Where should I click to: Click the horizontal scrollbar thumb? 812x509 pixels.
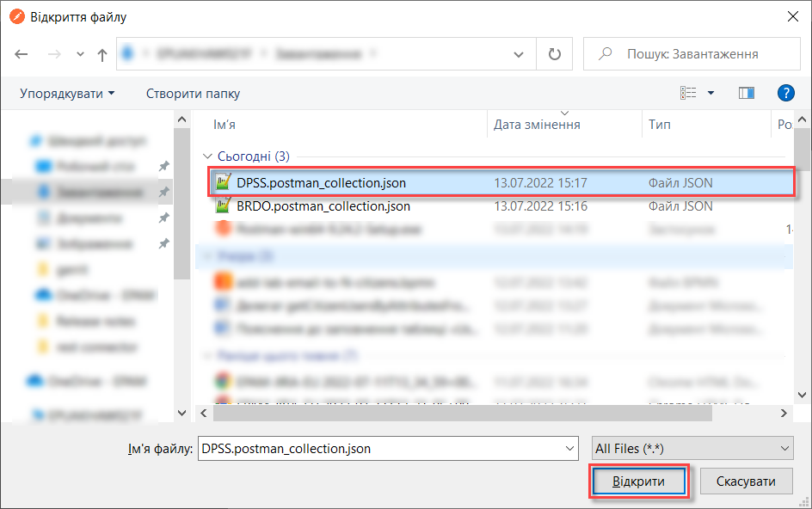pyautogui.click(x=463, y=414)
